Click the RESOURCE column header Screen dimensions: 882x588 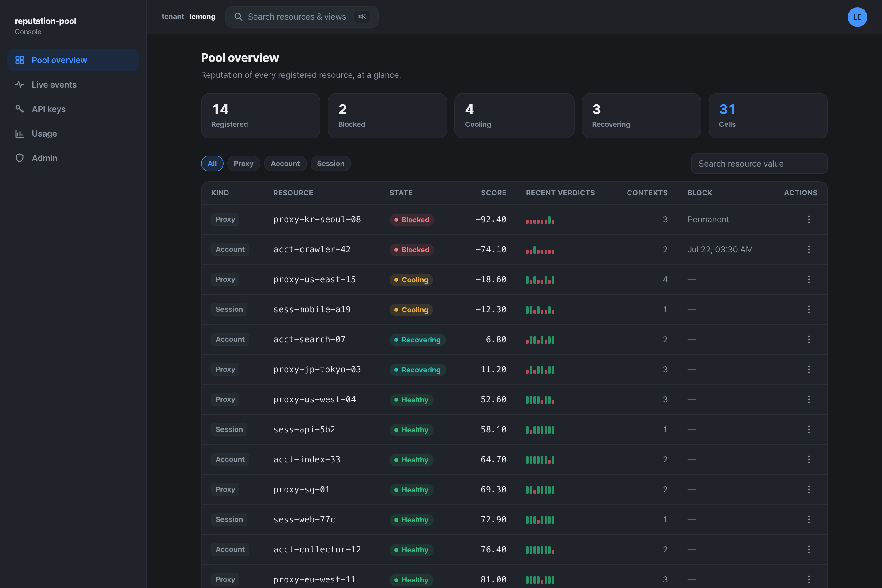pos(293,193)
